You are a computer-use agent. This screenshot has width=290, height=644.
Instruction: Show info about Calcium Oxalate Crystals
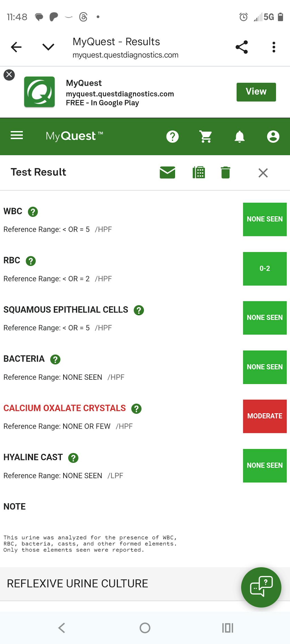[136, 409]
